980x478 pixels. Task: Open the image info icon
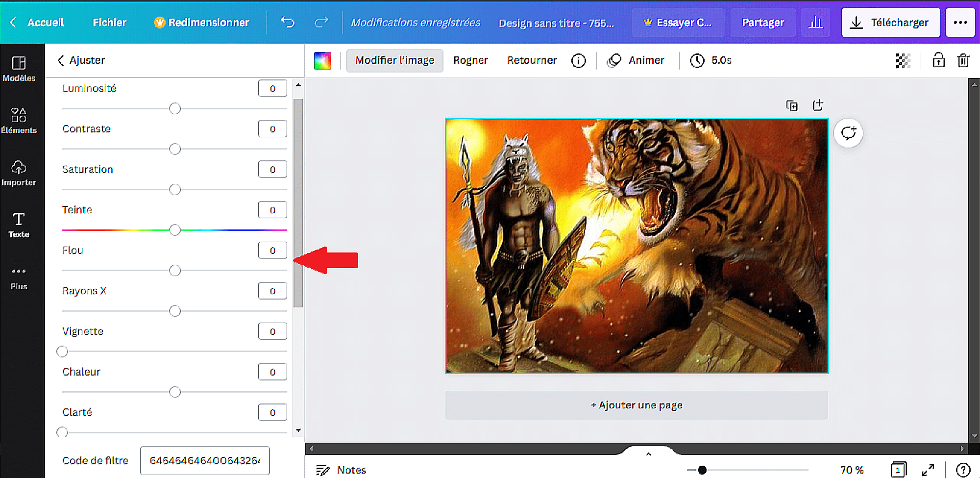point(579,60)
